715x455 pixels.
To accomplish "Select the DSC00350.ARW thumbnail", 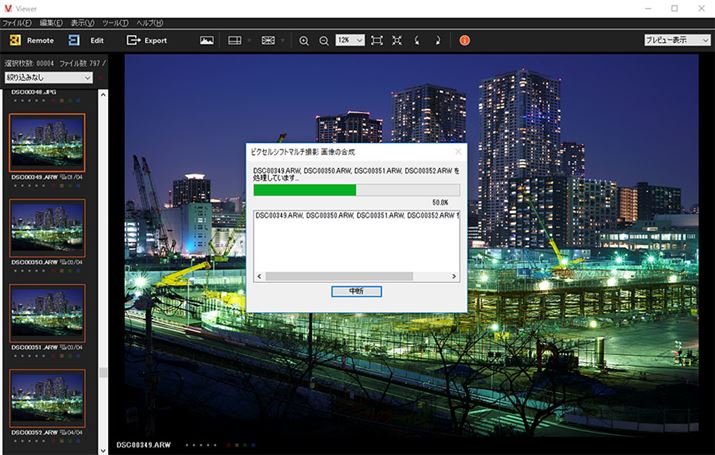I will click(x=47, y=226).
